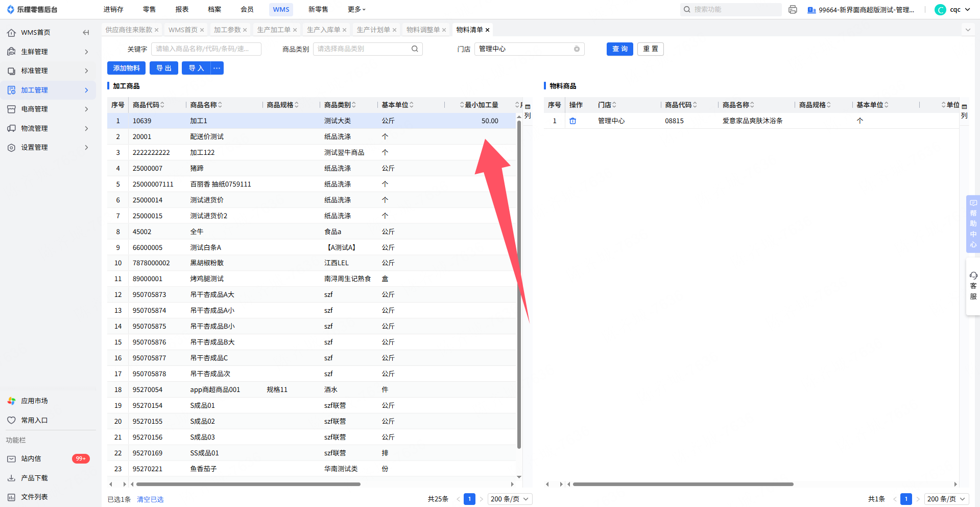980x507 pixels.
Task: Close the 生产加工单 tab
Action: click(x=295, y=30)
